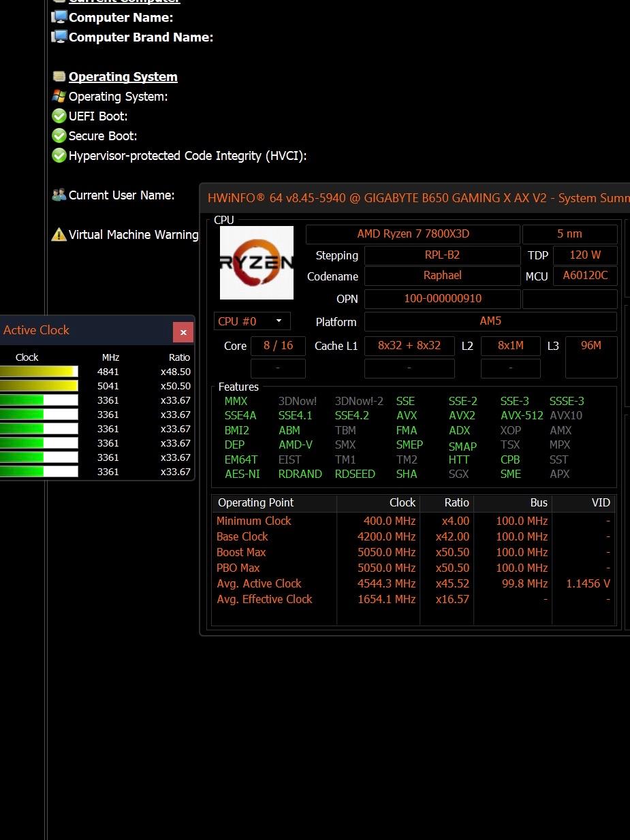Click the Ryzen CPU logo image
This screenshot has width=630, height=840.
[257, 263]
